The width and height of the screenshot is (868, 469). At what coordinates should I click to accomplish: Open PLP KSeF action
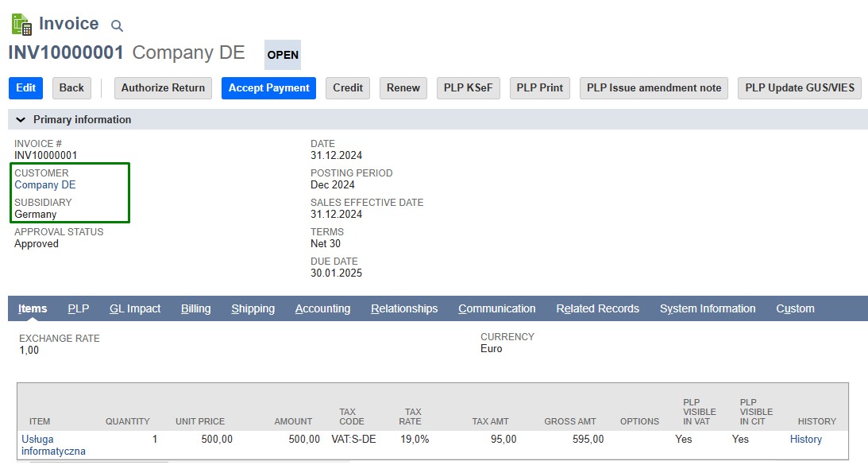468,88
